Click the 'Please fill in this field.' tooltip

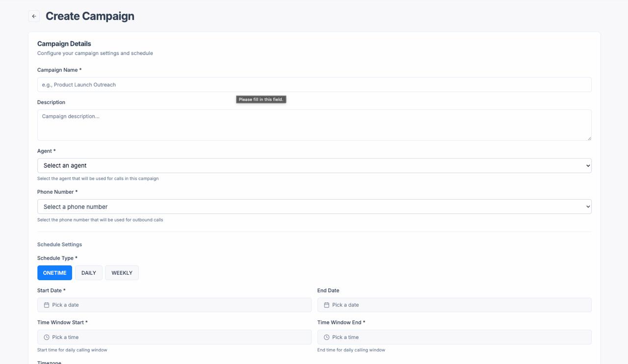pyautogui.click(x=261, y=100)
